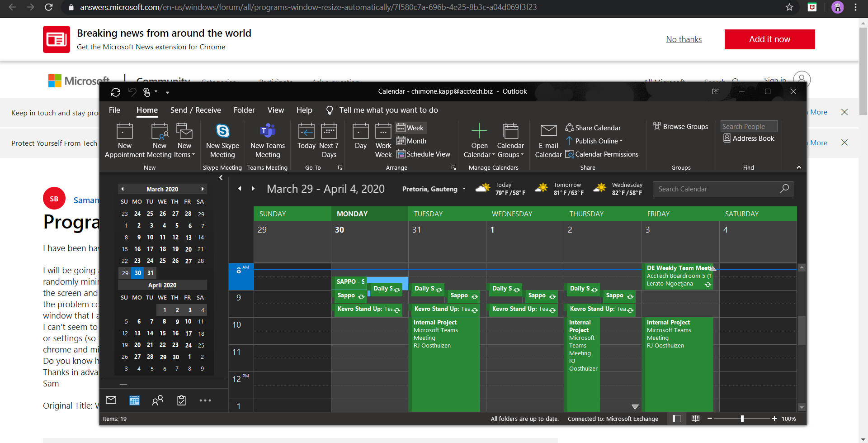Viewport: 868px width, 443px height.
Task: Open Arrange group dialog launcher
Action: [453, 168]
